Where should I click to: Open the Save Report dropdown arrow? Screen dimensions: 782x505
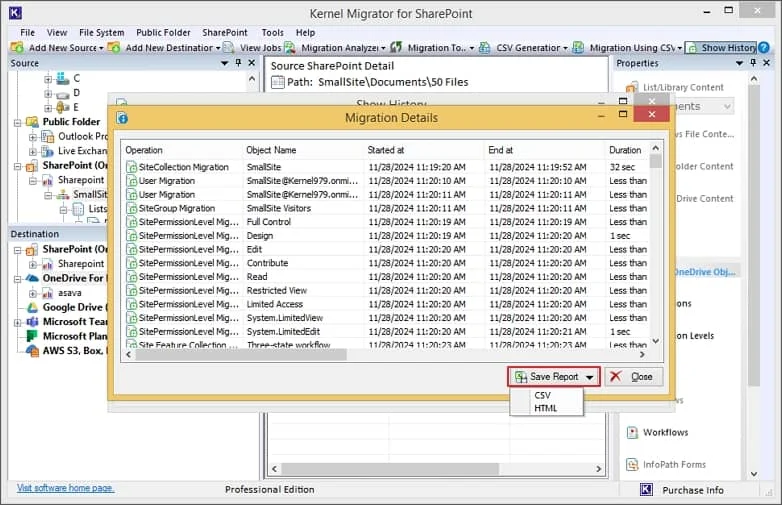[x=589, y=377]
